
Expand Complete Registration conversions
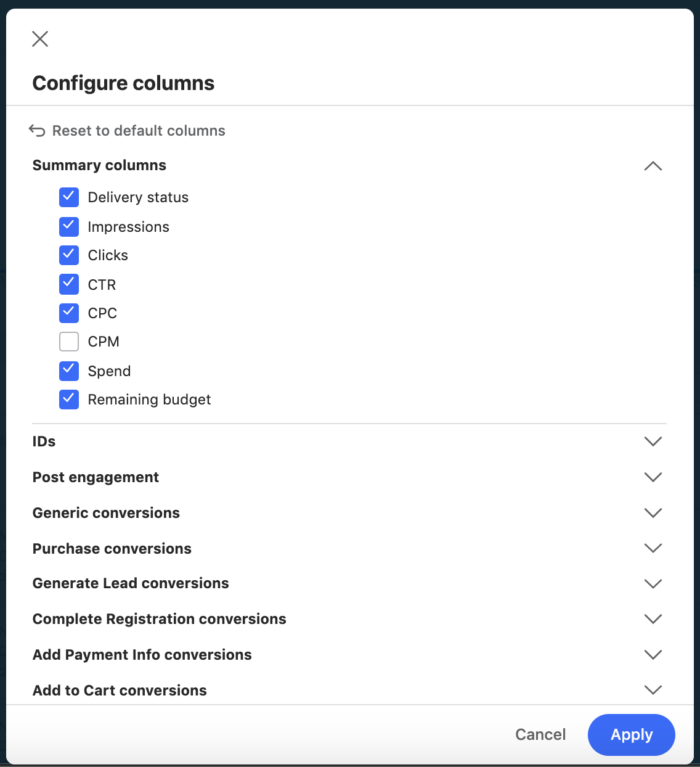click(x=653, y=619)
